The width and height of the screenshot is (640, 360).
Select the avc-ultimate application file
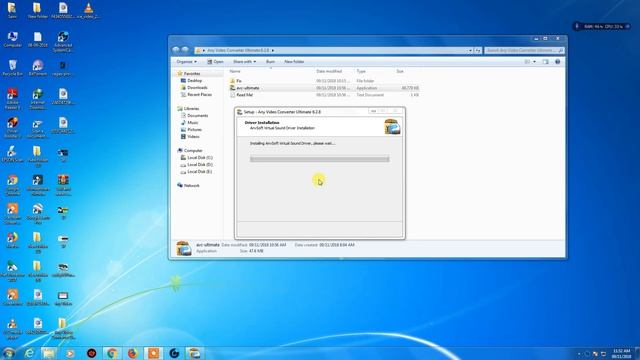pos(248,88)
